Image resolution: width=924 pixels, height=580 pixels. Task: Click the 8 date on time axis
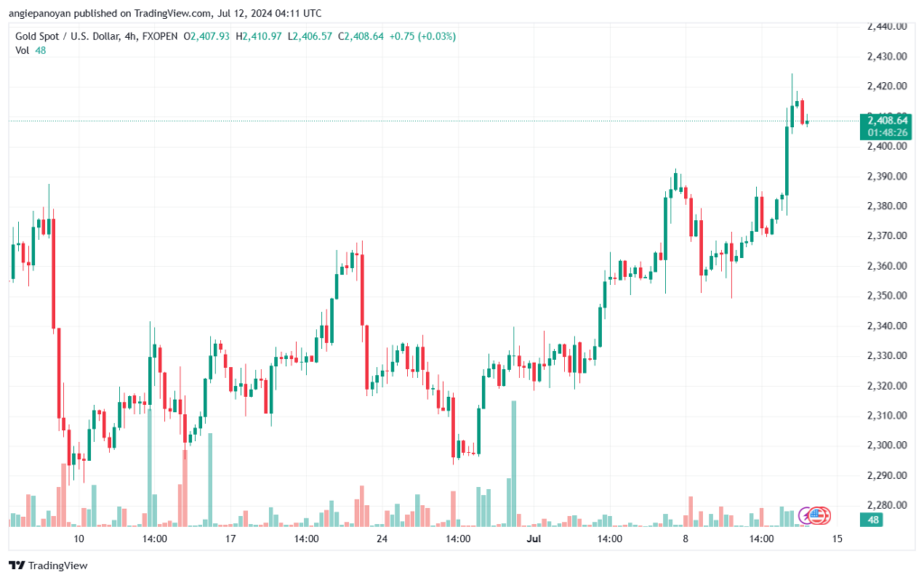coord(686,539)
